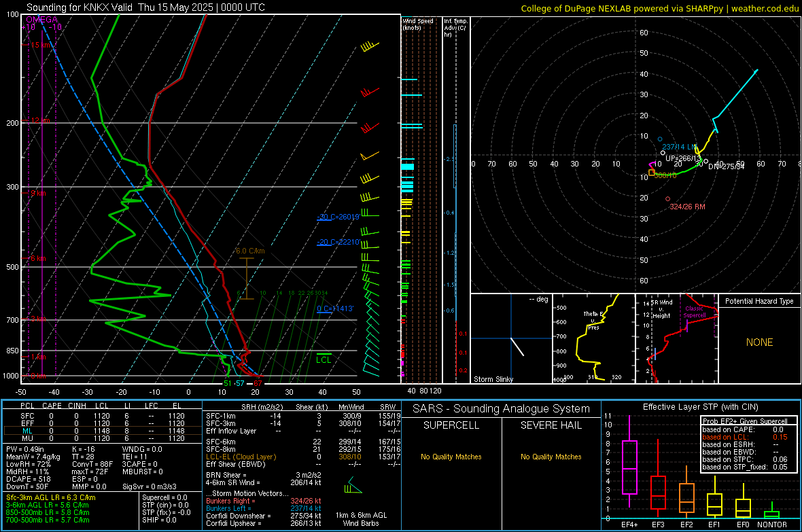This screenshot has width=802, height=532.
Task: Select the highlighted ML parcel row
Action: (103, 431)
